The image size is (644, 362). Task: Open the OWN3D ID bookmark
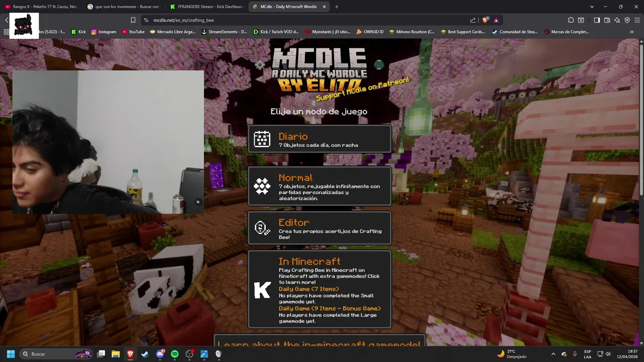pos(370,32)
